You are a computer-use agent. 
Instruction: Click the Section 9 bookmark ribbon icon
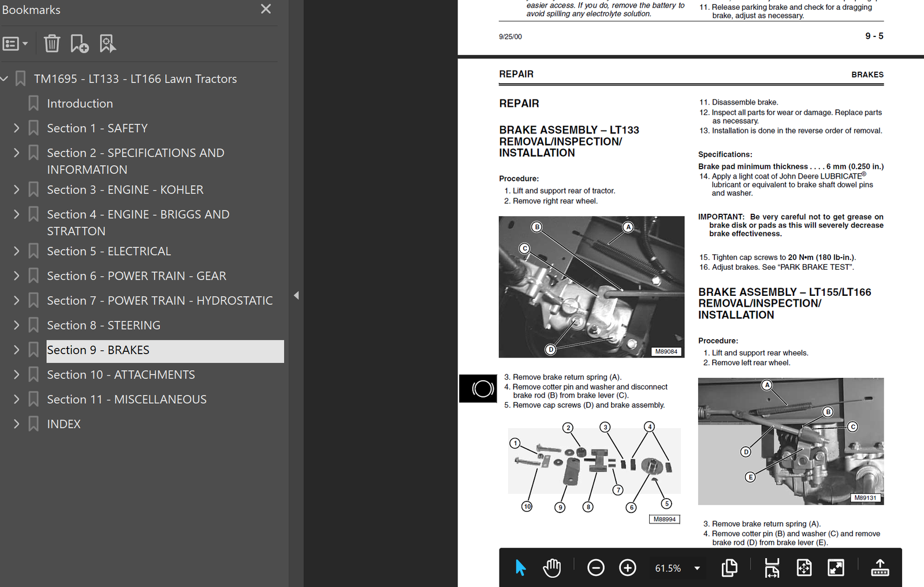[33, 350]
